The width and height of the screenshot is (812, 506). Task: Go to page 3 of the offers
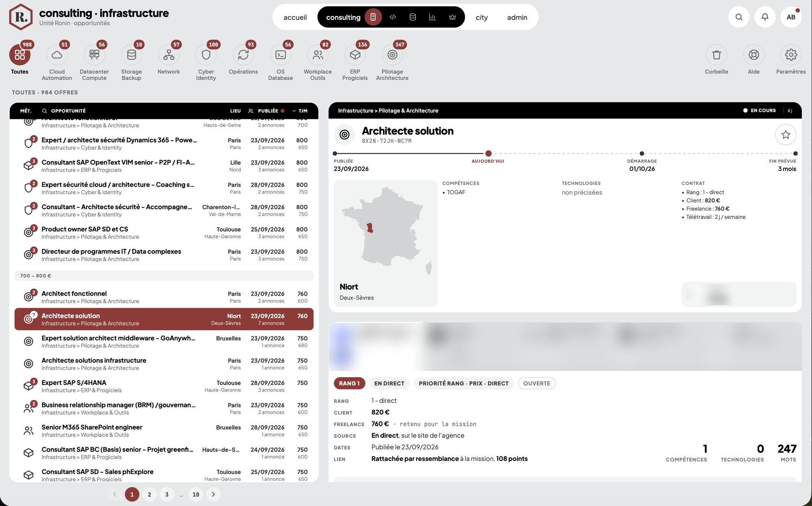pyautogui.click(x=167, y=494)
